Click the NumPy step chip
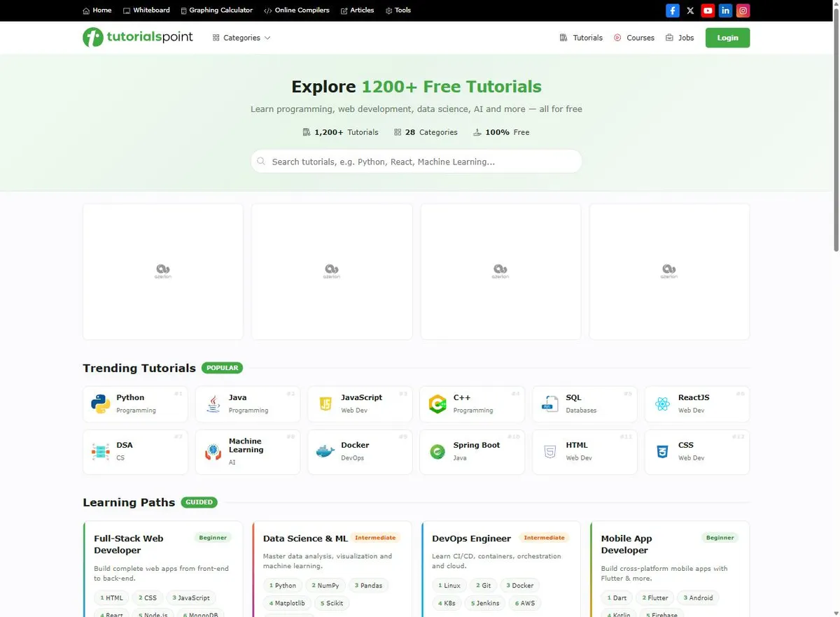The image size is (840, 617). pos(325,586)
